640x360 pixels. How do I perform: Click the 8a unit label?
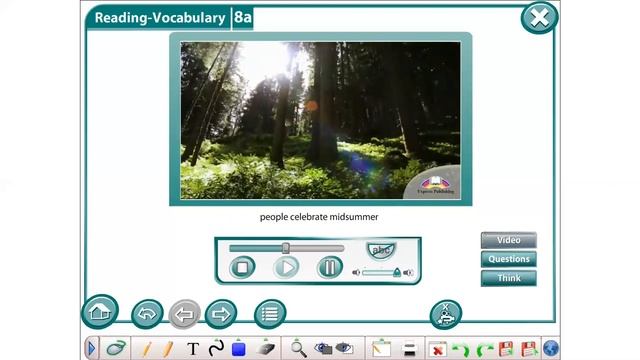pyautogui.click(x=242, y=18)
